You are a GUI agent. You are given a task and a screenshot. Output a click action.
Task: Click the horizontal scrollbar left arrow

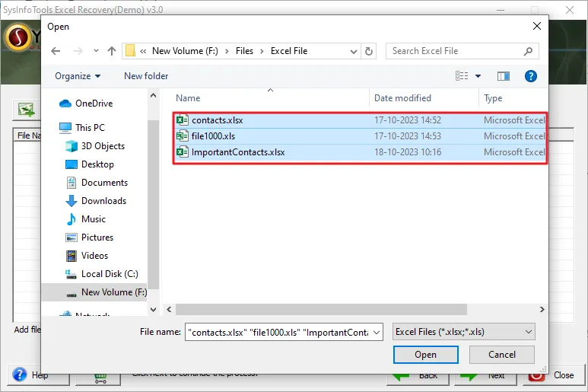pos(169,310)
